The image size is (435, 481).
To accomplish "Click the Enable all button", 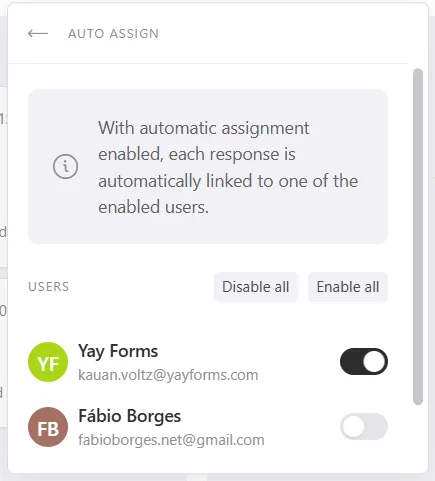I will 348,287.
